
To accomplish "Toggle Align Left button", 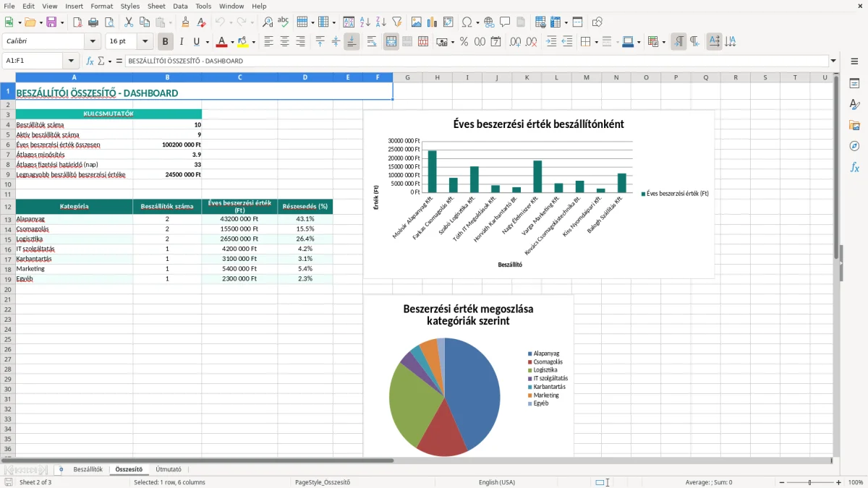I will pyautogui.click(x=268, y=42).
